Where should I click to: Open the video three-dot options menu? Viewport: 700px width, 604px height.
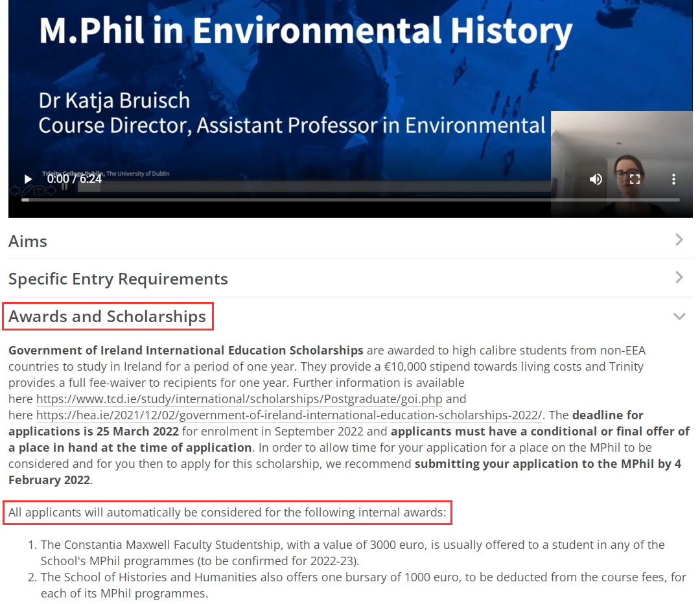(x=673, y=179)
